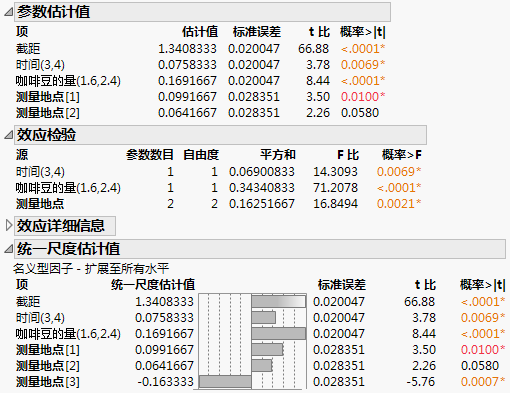This screenshot has width=510, height=393.
Task: Select the t 比 column header in parameter estimates
Action: click(x=319, y=32)
